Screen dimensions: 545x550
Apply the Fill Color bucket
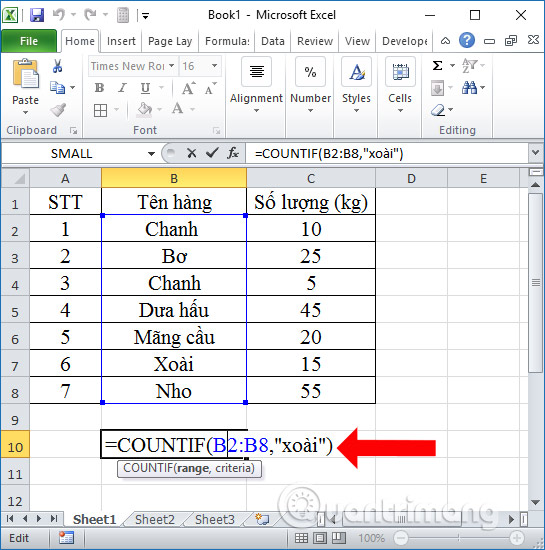[144, 109]
